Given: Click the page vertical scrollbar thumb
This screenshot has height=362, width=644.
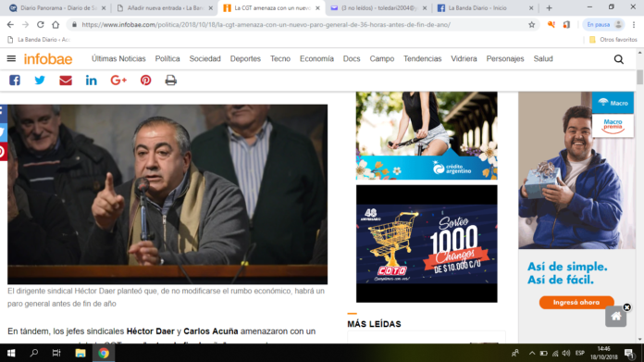Looking at the screenshot, I should [x=640, y=77].
